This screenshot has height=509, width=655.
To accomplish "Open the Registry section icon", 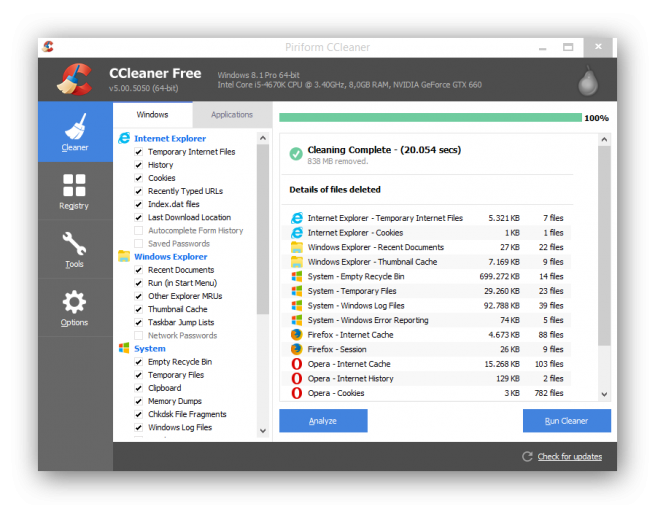I will coord(74,185).
